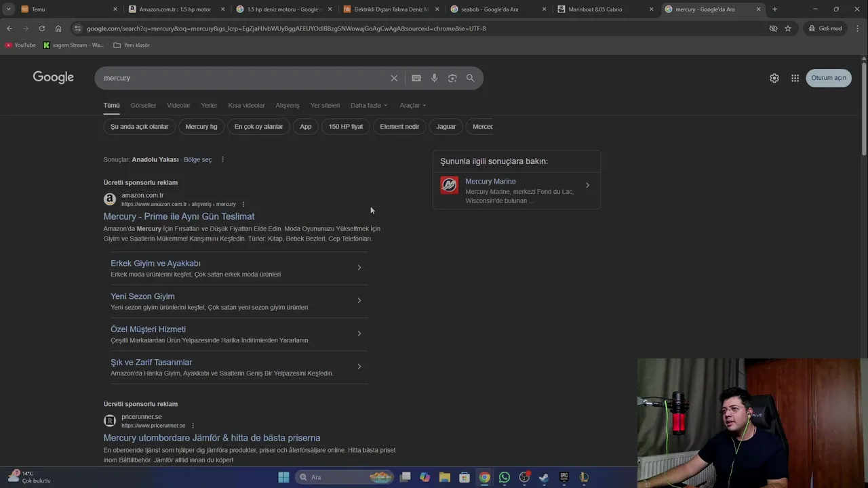Expand Şık ve Zarif Tasarımlar sitelink arrow
Image resolution: width=868 pixels, height=488 pixels.
359,367
